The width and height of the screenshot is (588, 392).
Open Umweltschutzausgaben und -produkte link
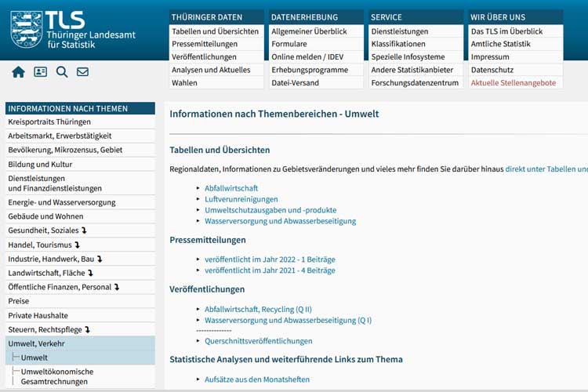tap(270, 210)
